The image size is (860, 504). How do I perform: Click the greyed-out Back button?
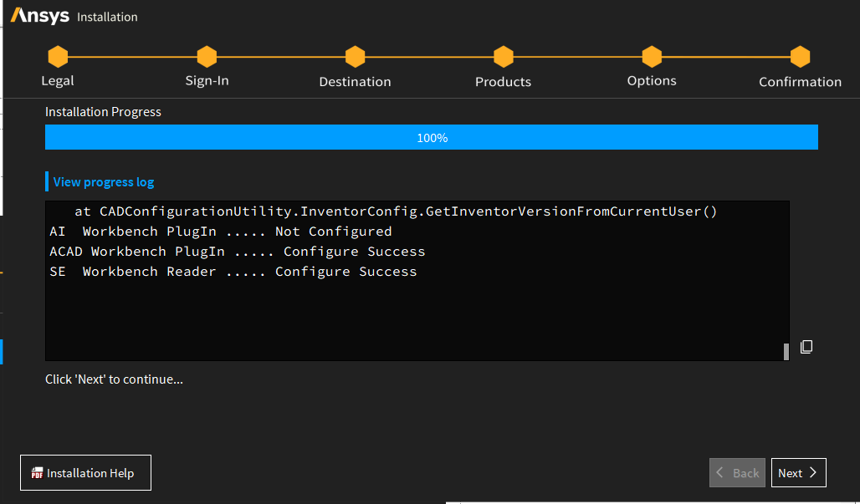[x=737, y=473]
